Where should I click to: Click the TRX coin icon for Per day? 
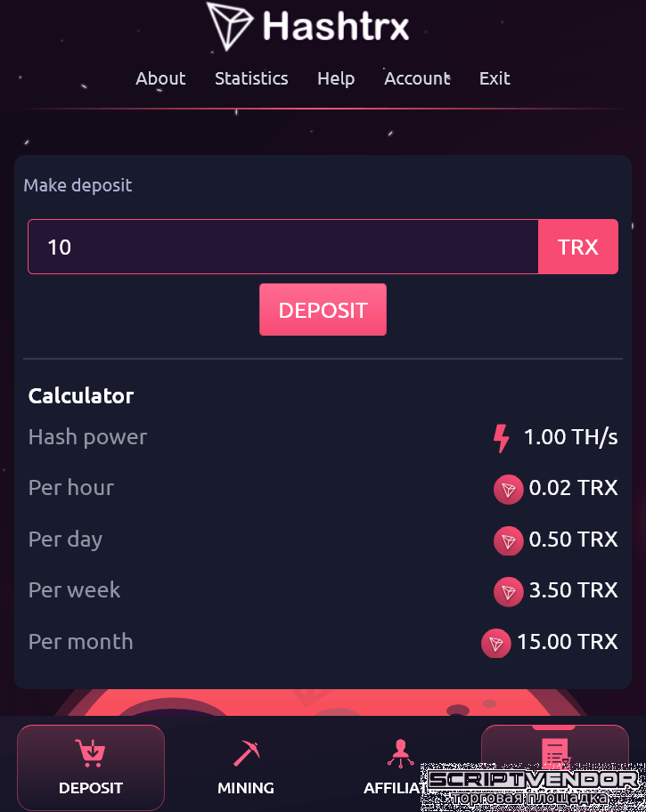click(x=508, y=540)
